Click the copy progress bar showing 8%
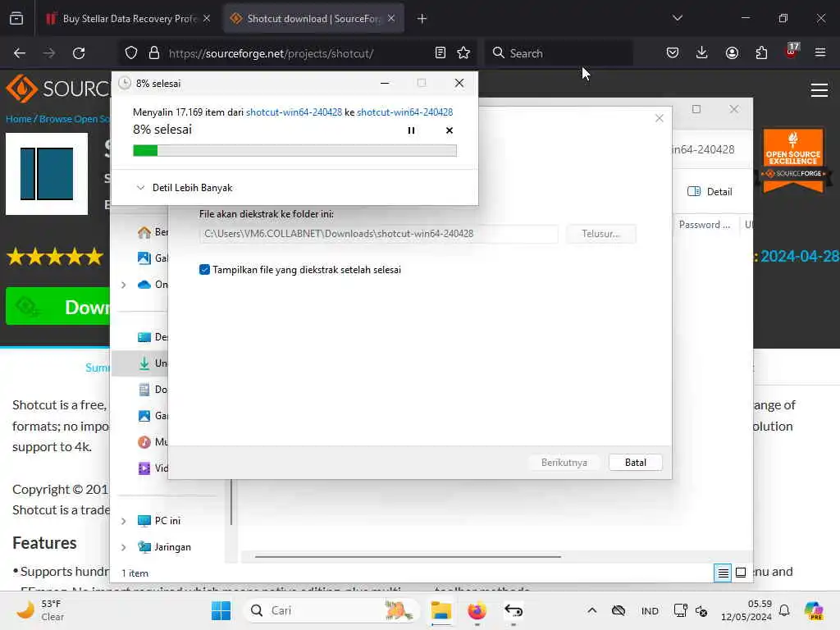Screen dimensions: 840x630 tap(294, 151)
